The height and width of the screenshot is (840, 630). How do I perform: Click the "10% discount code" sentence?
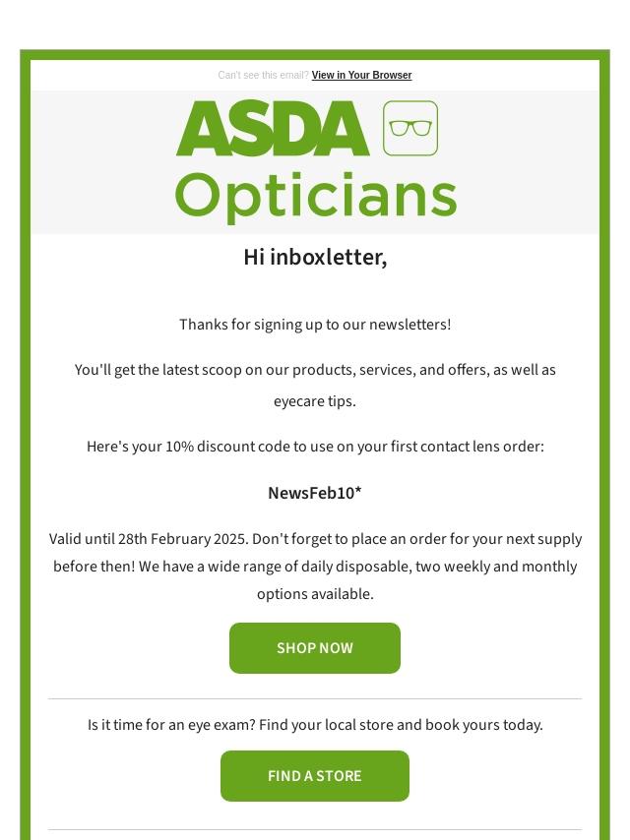coord(315,447)
